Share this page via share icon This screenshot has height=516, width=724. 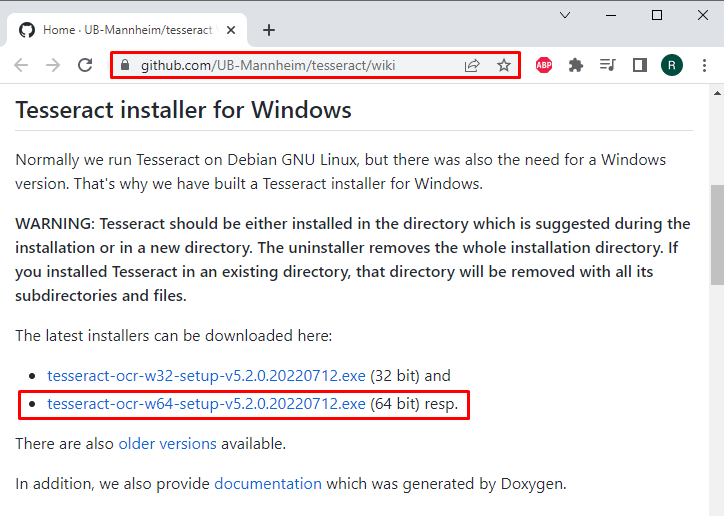click(472, 66)
